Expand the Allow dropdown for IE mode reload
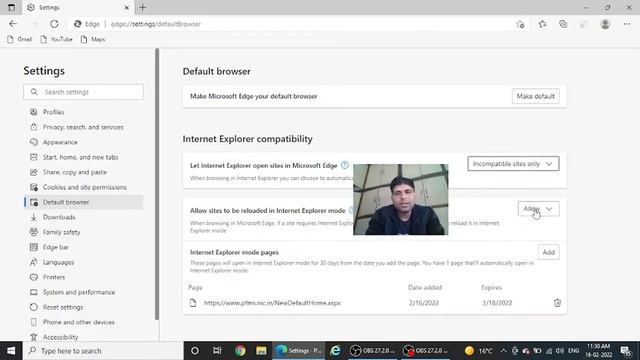 [538, 209]
